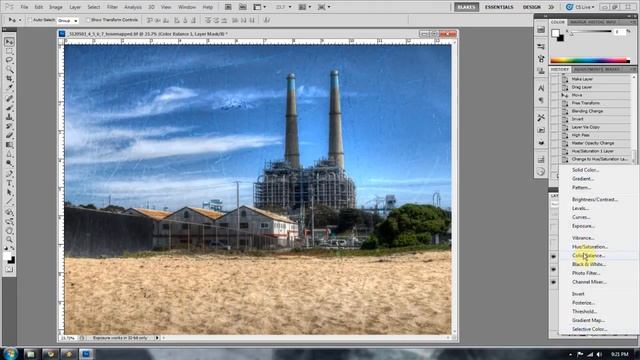Select the Eraser tool
This screenshot has height=360, width=640.
[9, 135]
